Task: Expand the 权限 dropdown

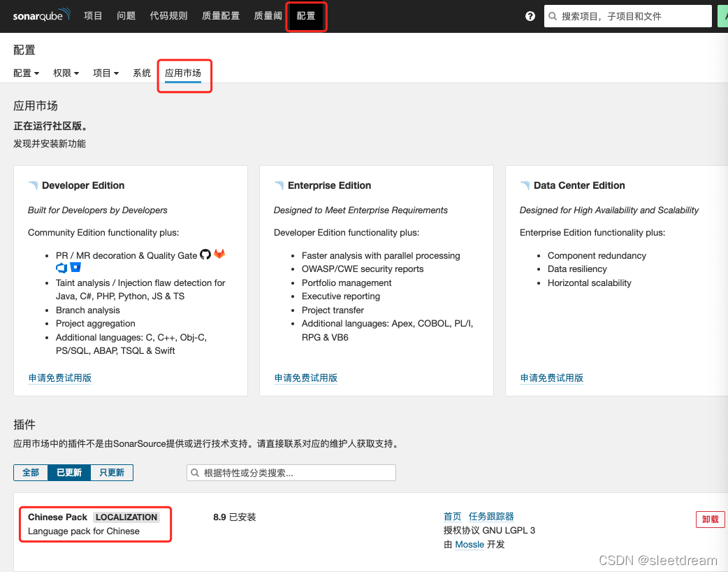Action: (66, 73)
